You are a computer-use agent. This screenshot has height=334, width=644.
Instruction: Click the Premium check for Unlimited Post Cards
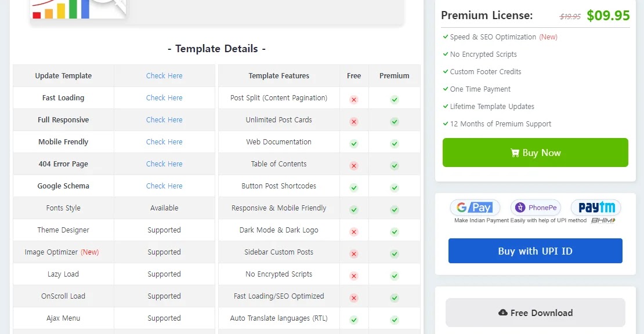395,122
